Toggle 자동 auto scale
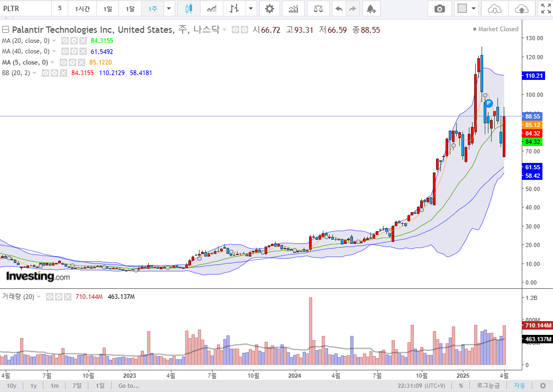 pyautogui.click(x=520, y=386)
